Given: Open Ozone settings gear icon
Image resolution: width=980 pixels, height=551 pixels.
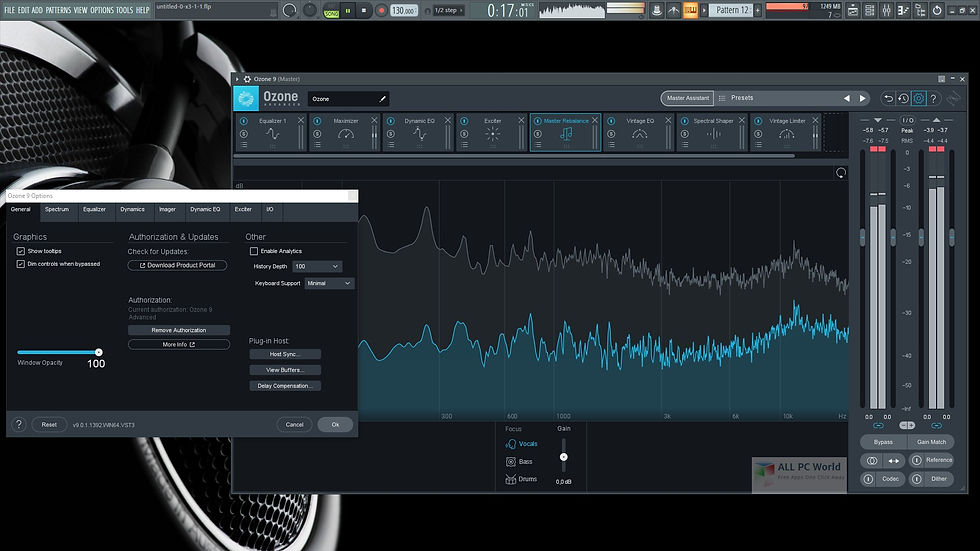Looking at the screenshot, I should pos(919,98).
